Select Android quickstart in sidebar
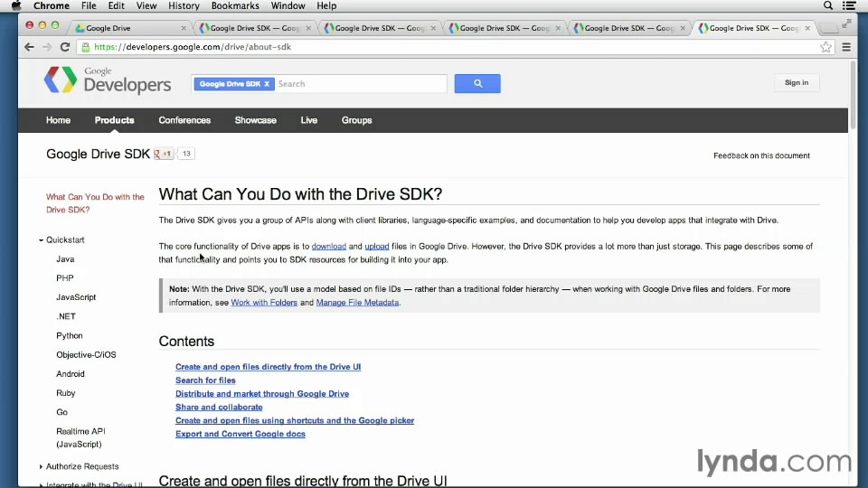 (x=71, y=374)
